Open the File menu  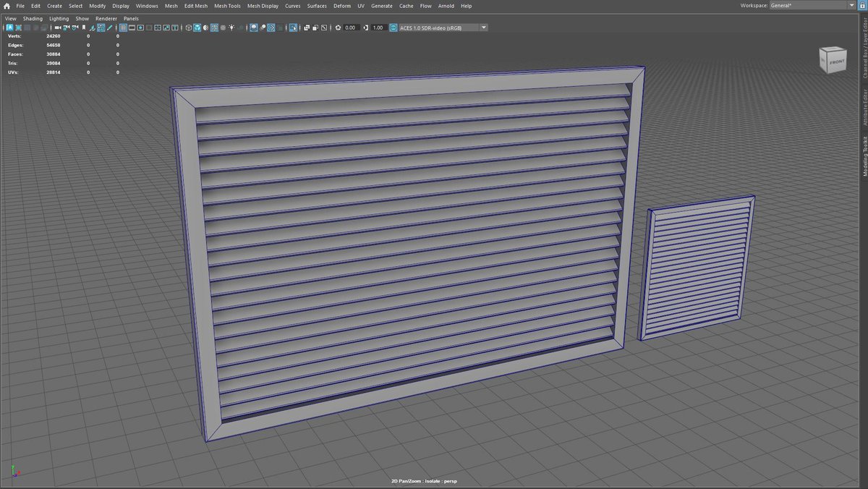click(x=20, y=6)
